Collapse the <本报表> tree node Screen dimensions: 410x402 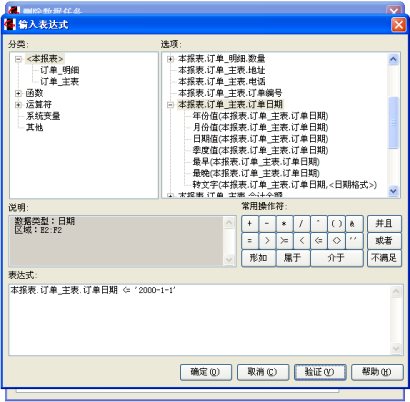click(18, 59)
